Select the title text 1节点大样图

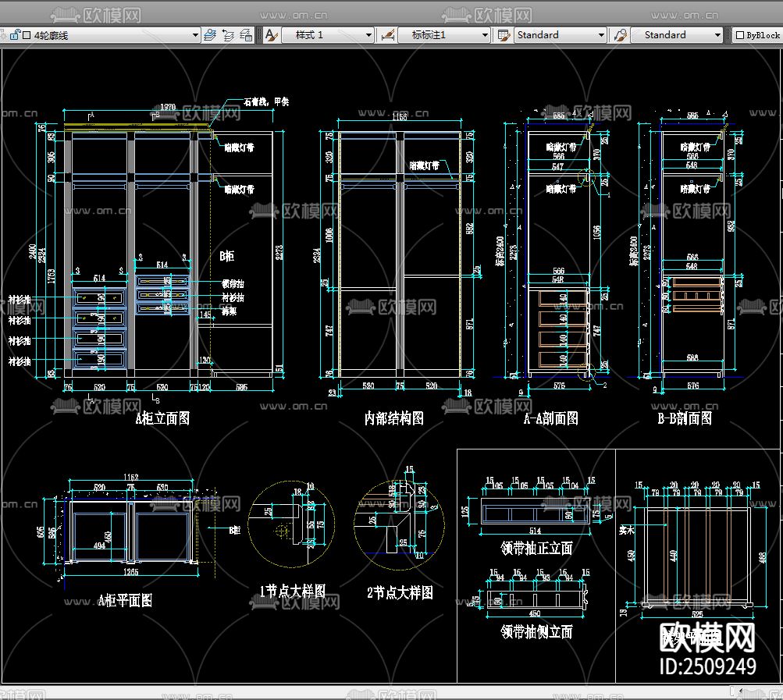click(x=293, y=592)
